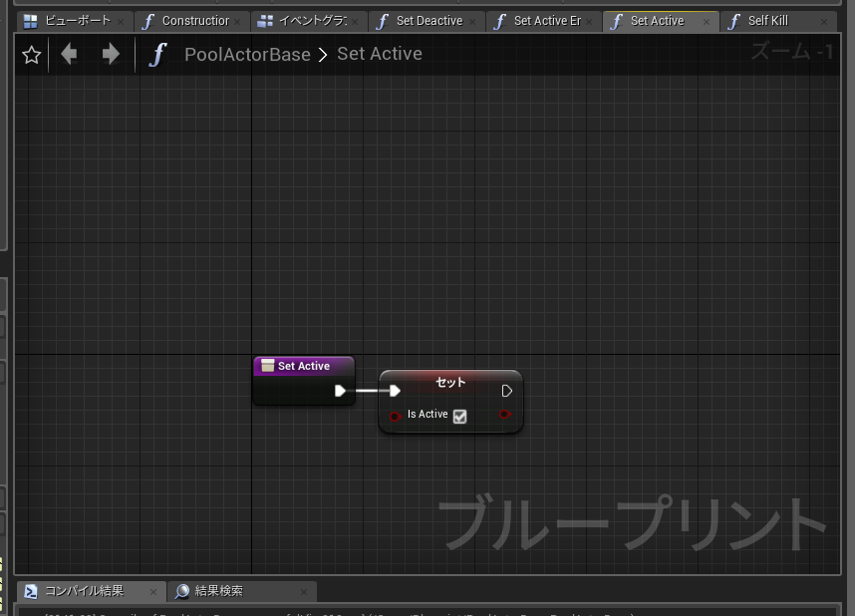Bookmark this graph with the star icon
The height and width of the screenshot is (616, 855).
pyautogui.click(x=32, y=55)
